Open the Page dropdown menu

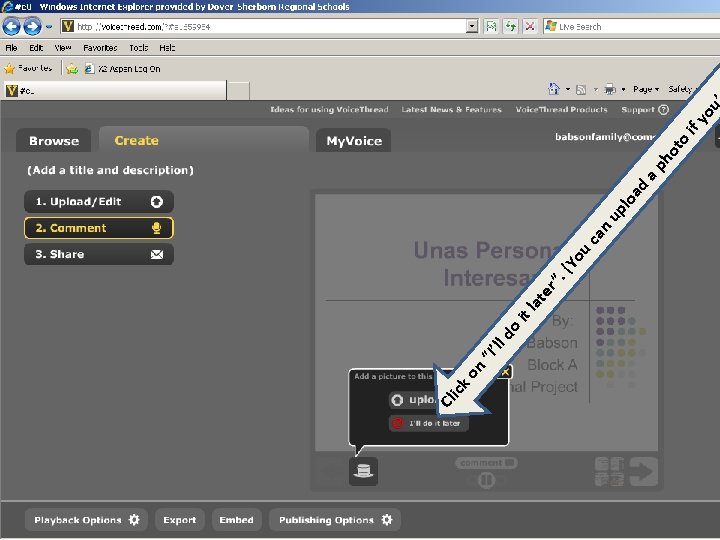click(x=646, y=89)
